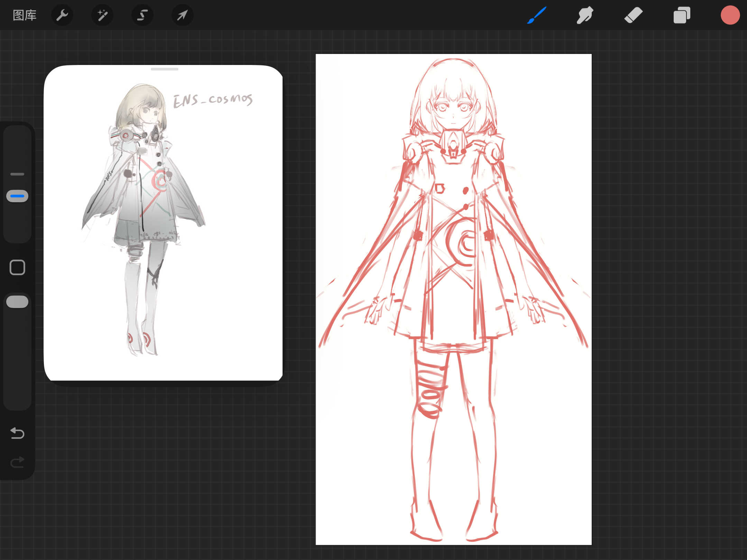Select the Smudge finger tool
The height and width of the screenshot is (560, 747).
pos(585,15)
